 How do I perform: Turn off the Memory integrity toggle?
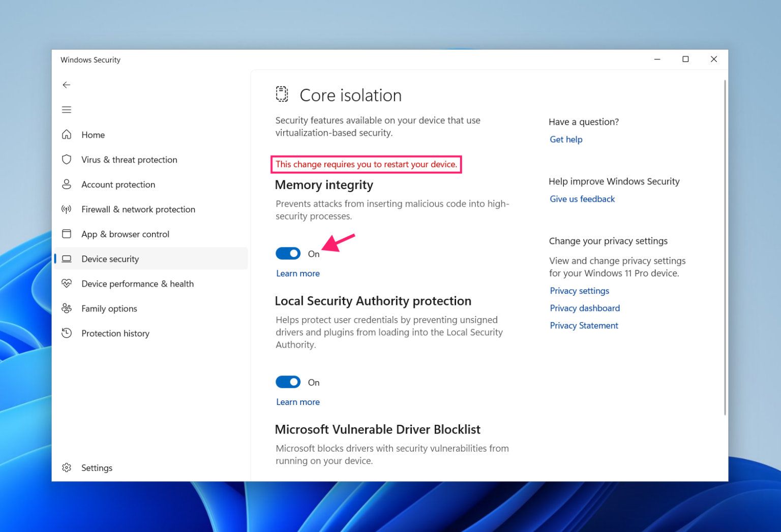288,253
